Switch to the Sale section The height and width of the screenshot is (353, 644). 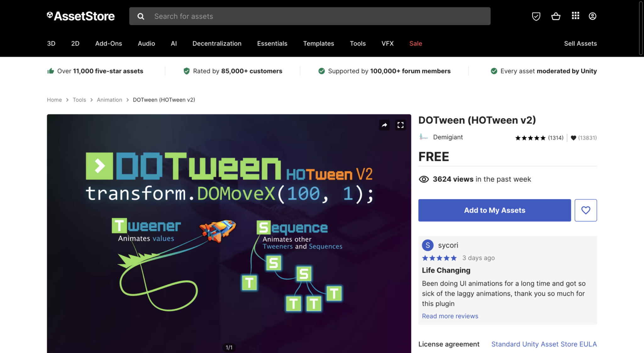pos(415,43)
